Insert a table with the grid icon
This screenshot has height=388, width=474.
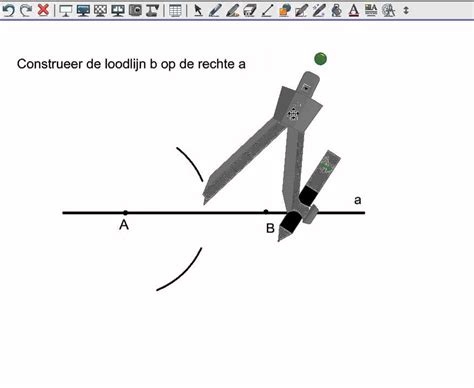coord(175,11)
